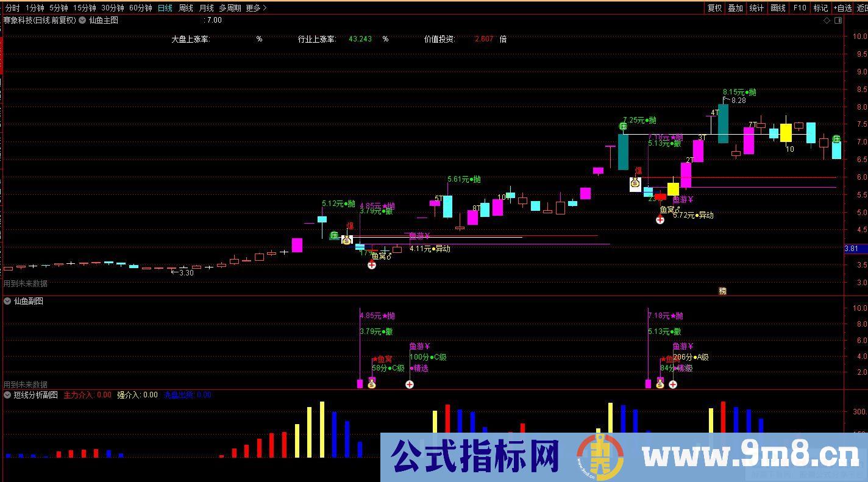Click the 4.11元●异动 label

click(430, 249)
